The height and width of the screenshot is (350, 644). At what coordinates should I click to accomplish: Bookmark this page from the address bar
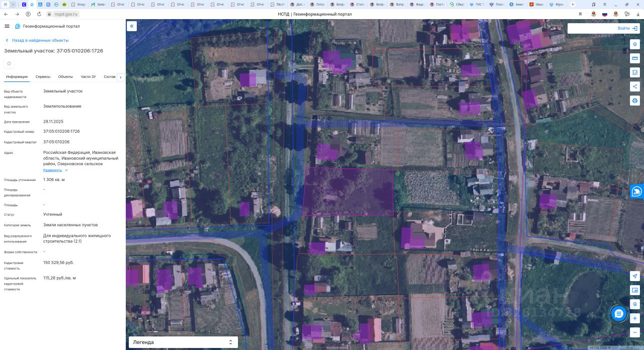coord(580,14)
